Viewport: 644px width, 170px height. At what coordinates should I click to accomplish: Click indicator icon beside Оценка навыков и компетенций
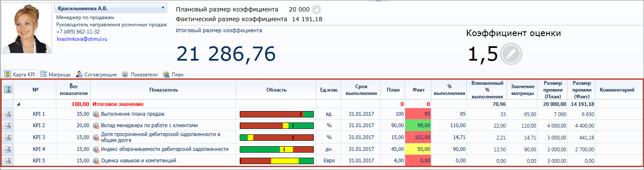pos(96,161)
